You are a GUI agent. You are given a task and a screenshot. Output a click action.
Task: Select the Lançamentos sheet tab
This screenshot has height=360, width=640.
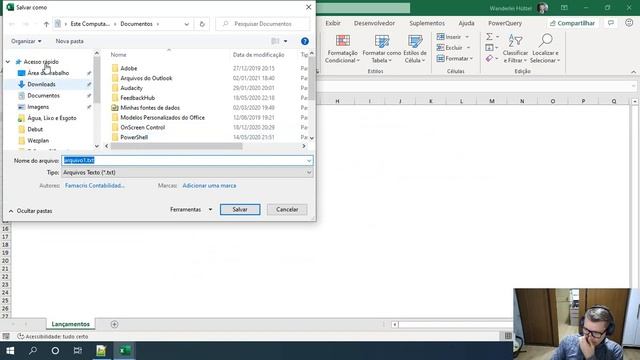71,324
